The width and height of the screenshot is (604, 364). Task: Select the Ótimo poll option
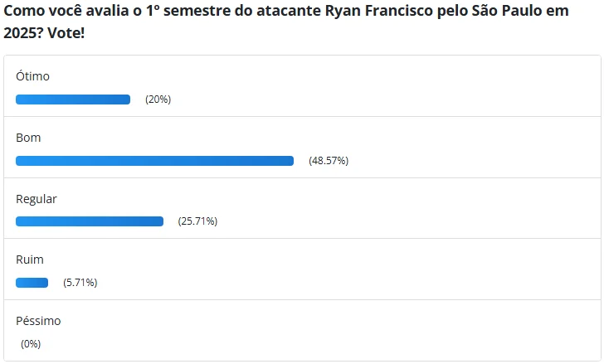pos(32,76)
